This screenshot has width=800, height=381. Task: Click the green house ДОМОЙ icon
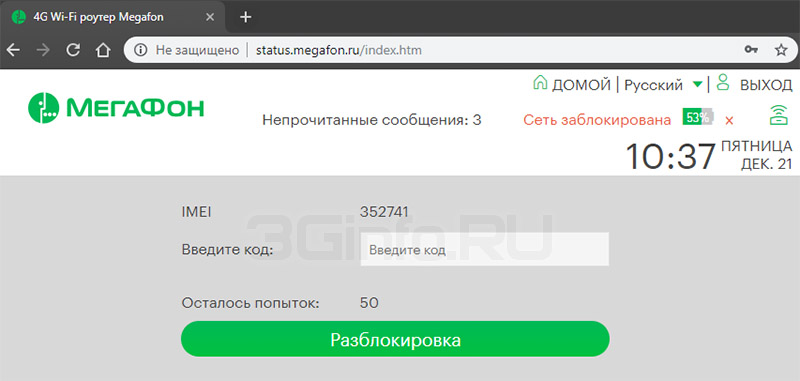(540, 83)
